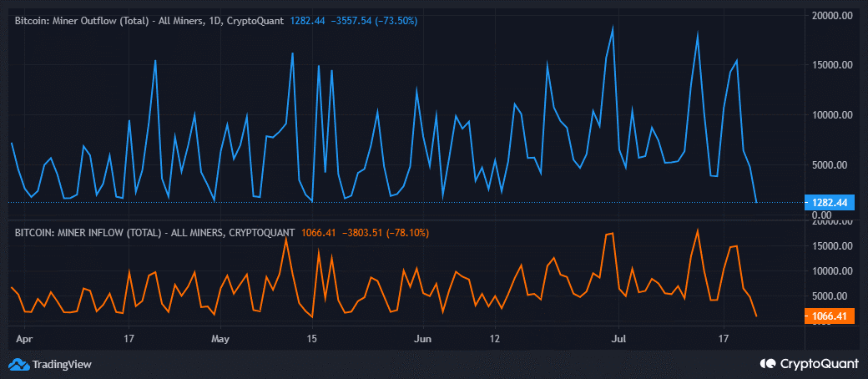Click the Apr label on time axis

24,340
